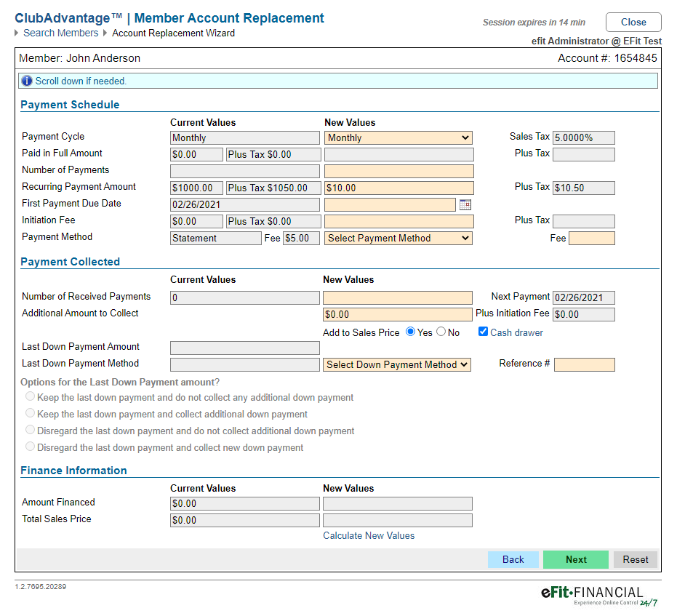The image size is (677, 616).
Task: Click the eFit Financial logo
Action: click(x=599, y=596)
